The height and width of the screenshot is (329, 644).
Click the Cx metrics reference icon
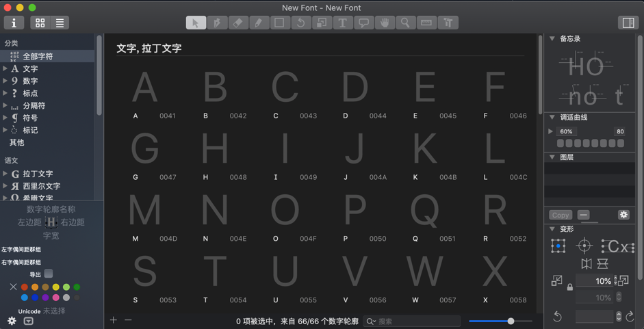(x=618, y=246)
